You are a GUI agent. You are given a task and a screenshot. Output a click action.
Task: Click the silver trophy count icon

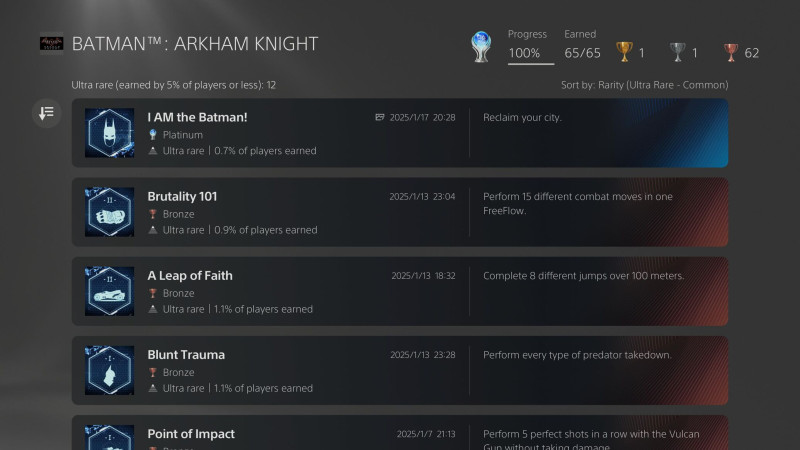[677, 52]
